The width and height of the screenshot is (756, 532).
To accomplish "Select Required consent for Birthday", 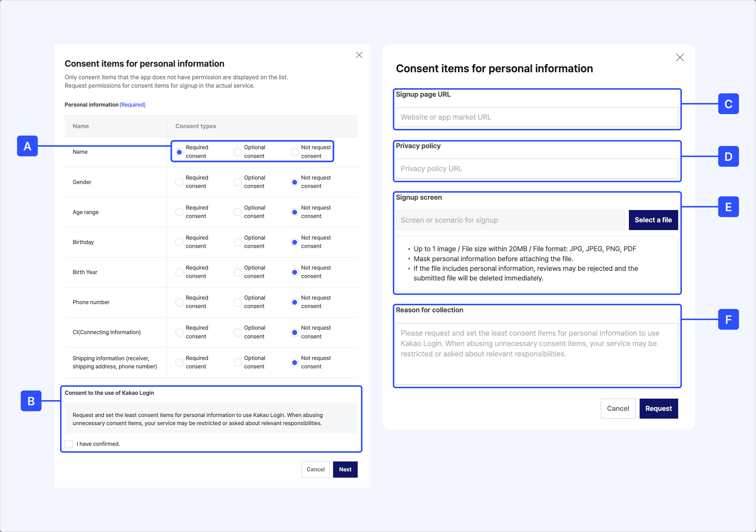I will (179, 242).
